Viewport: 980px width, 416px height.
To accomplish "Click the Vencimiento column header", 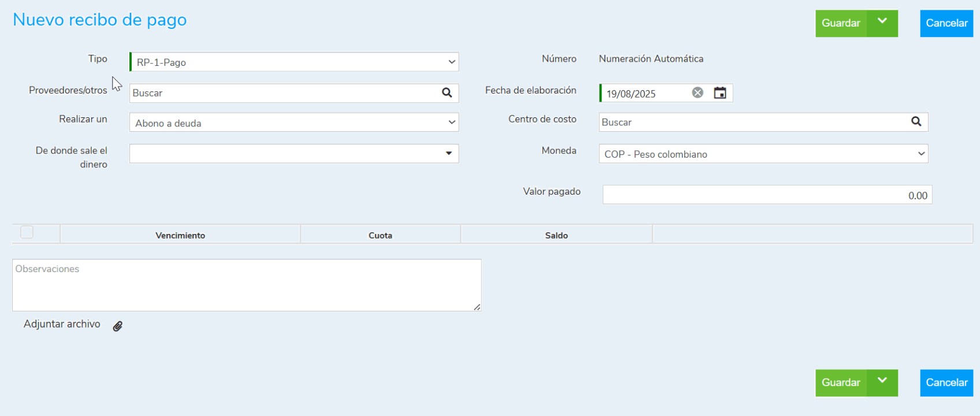I will pyautogui.click(x=180, y=235).
